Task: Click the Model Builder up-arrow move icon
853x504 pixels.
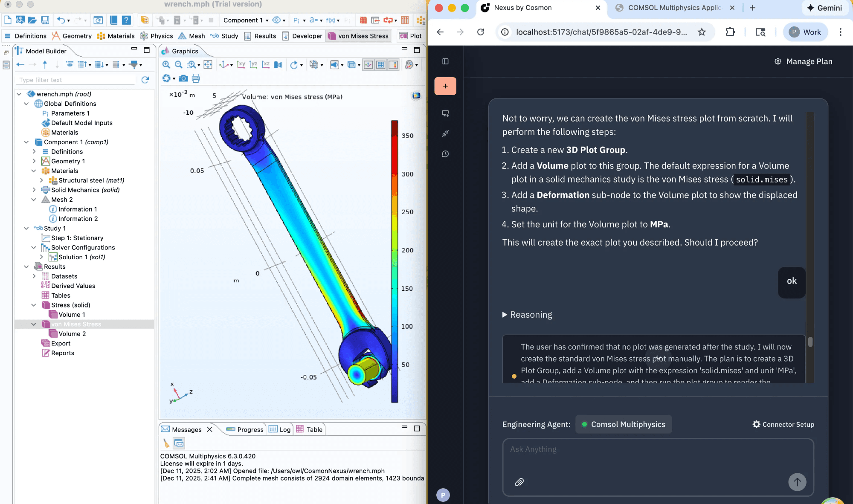Action: (x=45, y=65)
